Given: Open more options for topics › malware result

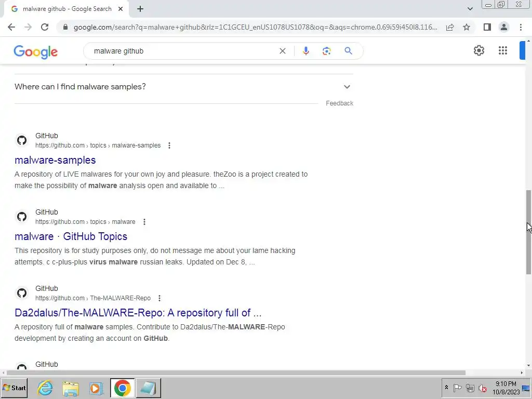Looking at the screenshot, I should pyautogui.click(x=144, y=222).
